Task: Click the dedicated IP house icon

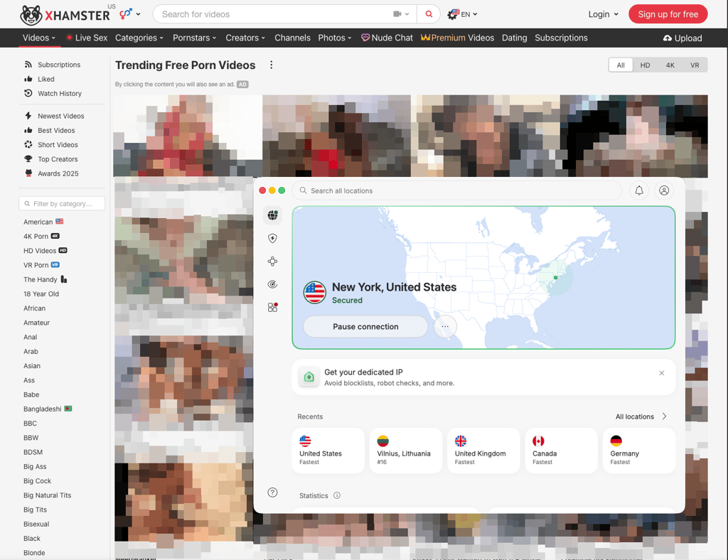Action: tap(309, 377)
